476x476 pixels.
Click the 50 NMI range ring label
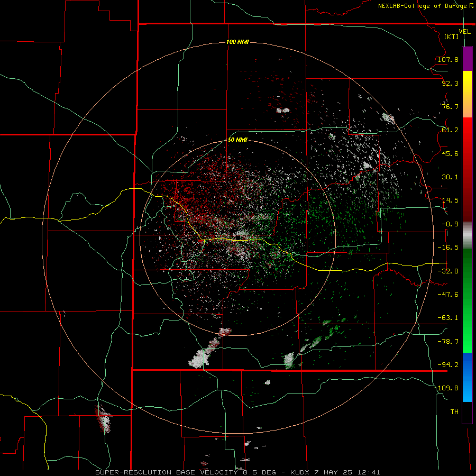point(237,140)
